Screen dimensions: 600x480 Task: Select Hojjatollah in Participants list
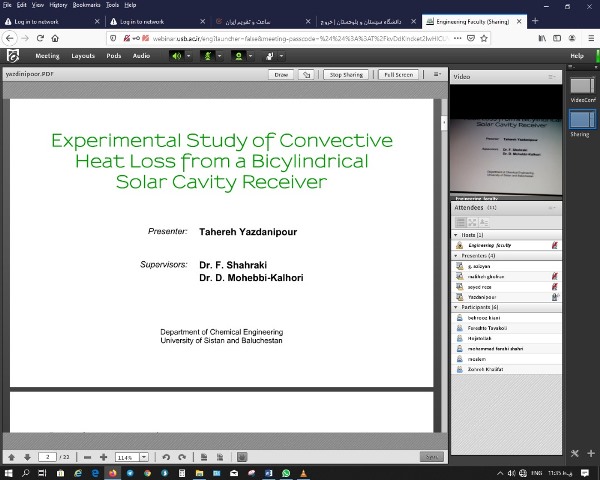click(x=506, y=338)
